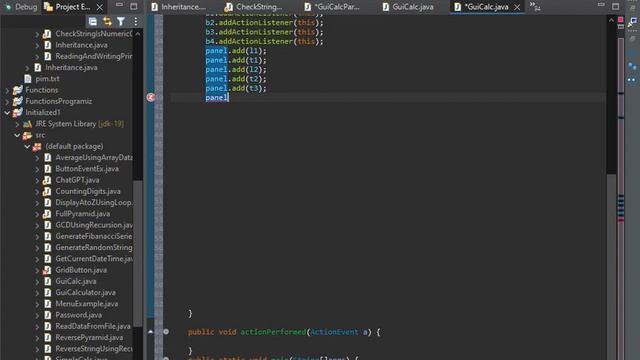The width and height of the screenshot is (640, 360).
Task: Place cursor after incomplete panel statement
Action: [x=229, y=98]
